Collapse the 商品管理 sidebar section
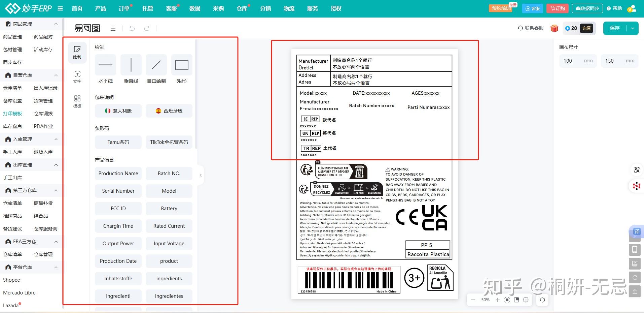This screenshot has width=644, height=313. tap(56, 24)
